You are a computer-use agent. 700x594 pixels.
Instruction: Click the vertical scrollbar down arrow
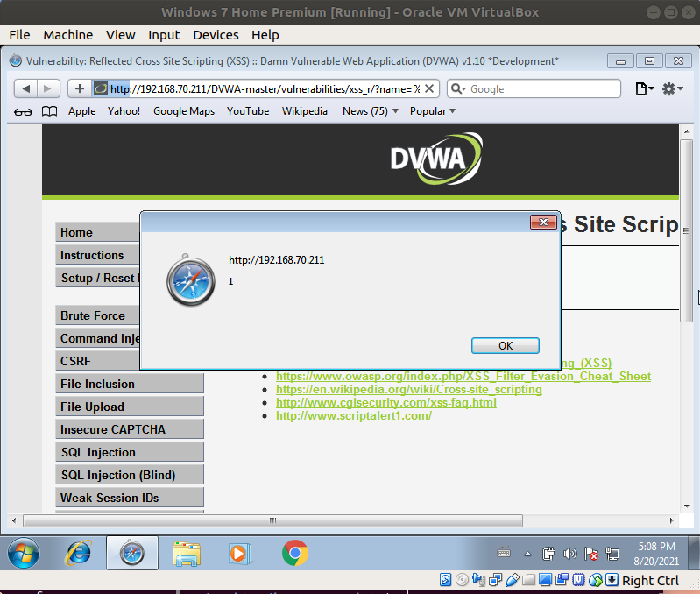pyautogui.click(x=687, y=506)
